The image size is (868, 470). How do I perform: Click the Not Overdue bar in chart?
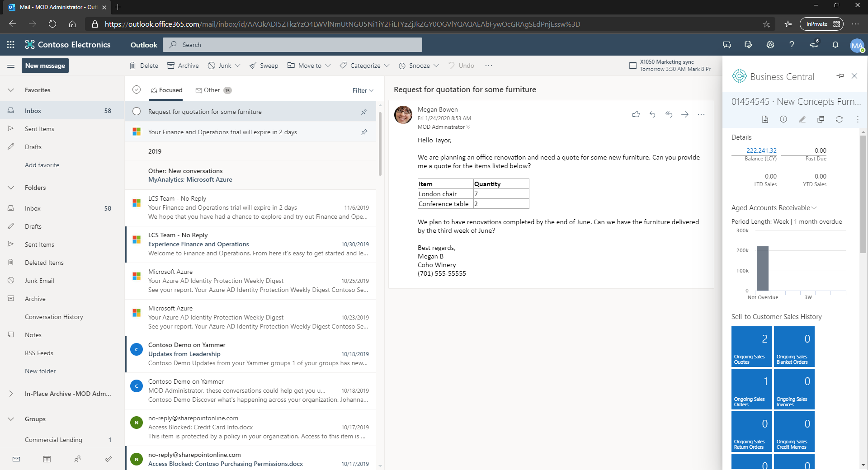[x=763, y=268]
